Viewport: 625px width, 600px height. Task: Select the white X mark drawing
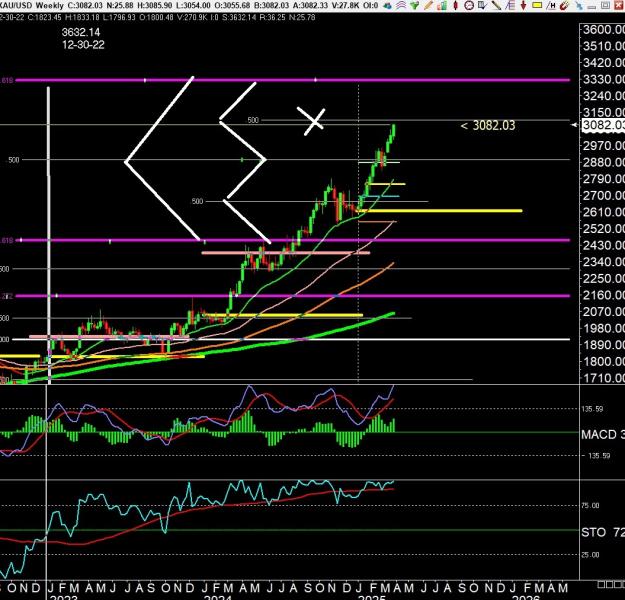(312, 121)
